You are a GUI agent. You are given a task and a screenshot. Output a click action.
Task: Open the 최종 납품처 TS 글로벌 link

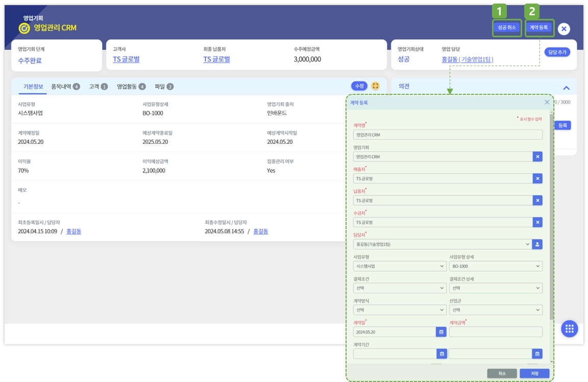(216, 59)
